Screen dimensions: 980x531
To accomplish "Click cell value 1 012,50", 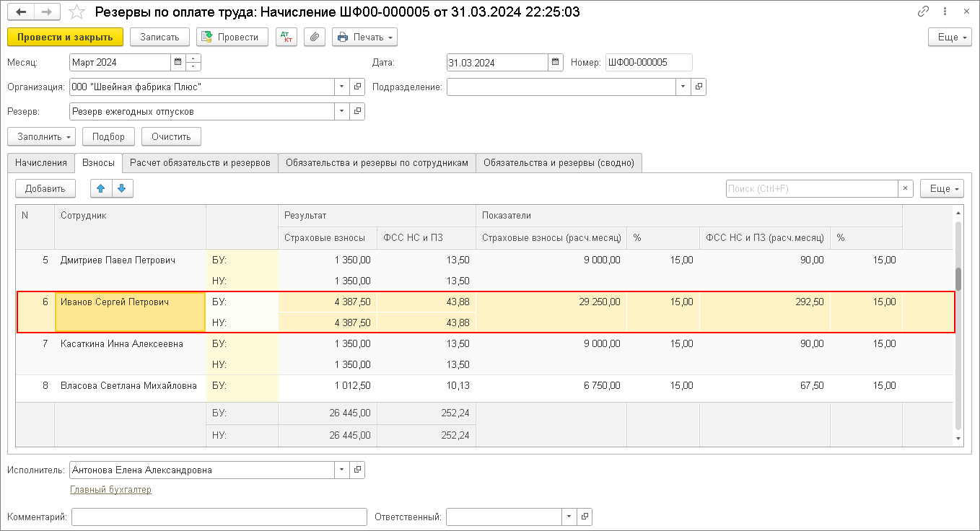I will [x=353, y=386].
